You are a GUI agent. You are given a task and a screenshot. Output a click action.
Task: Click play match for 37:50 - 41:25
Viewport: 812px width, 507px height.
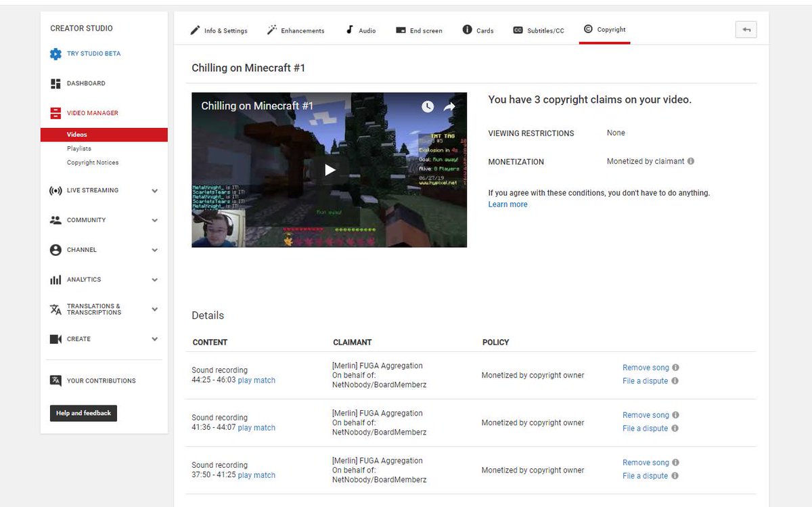(256, 475)
